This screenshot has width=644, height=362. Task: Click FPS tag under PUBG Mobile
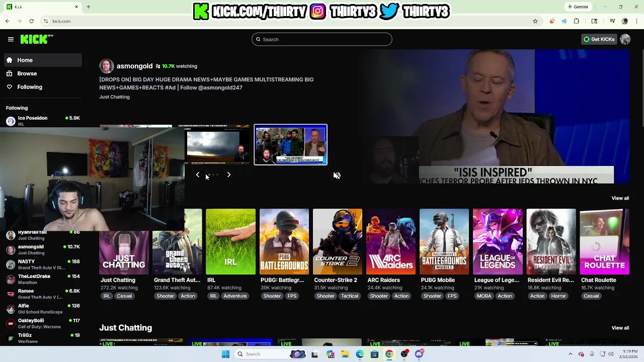pos(452,296)
